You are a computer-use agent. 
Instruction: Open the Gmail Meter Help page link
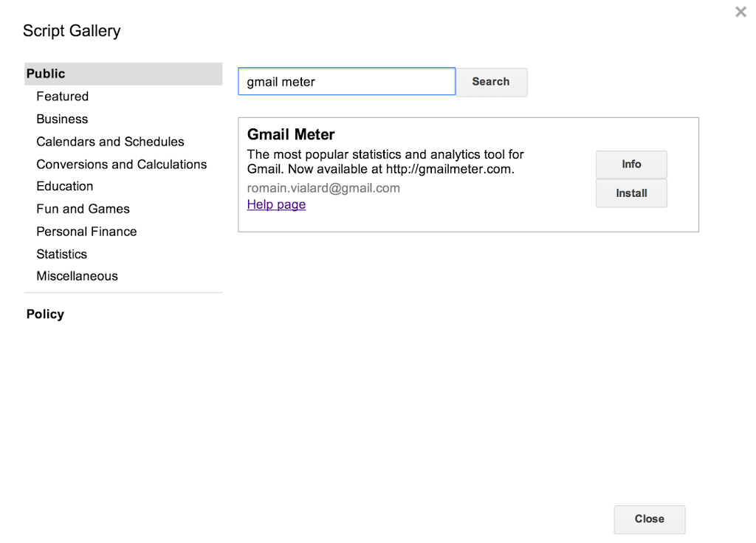click(276, 204)
